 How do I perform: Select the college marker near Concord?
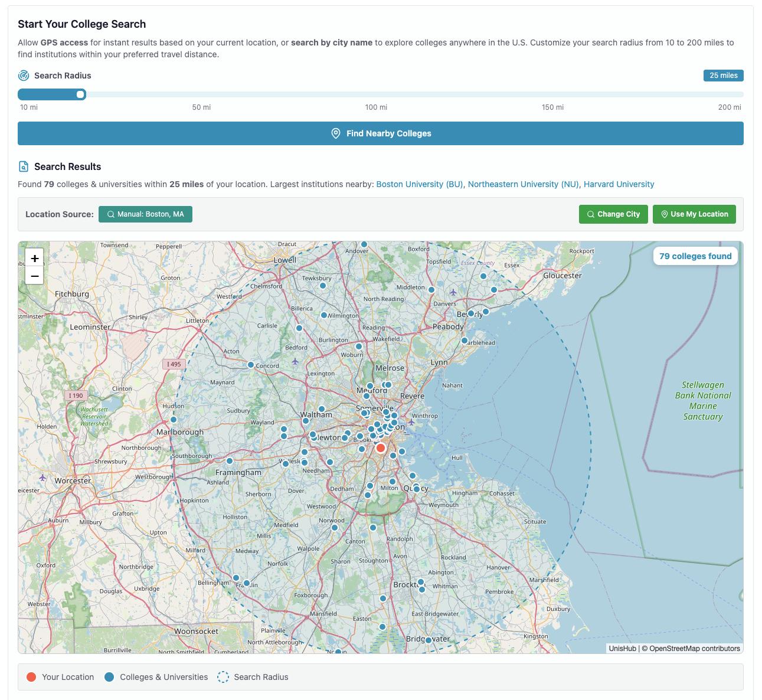click(251, 365)
